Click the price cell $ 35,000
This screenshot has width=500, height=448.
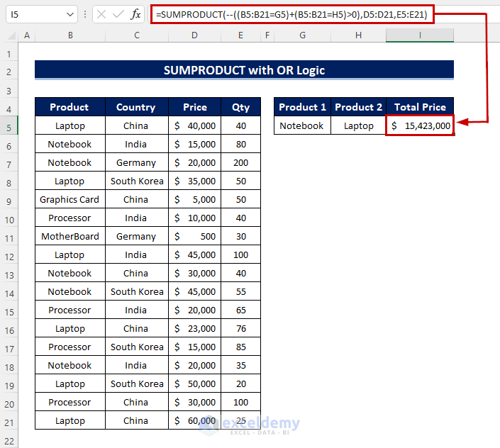click(194, 181)
